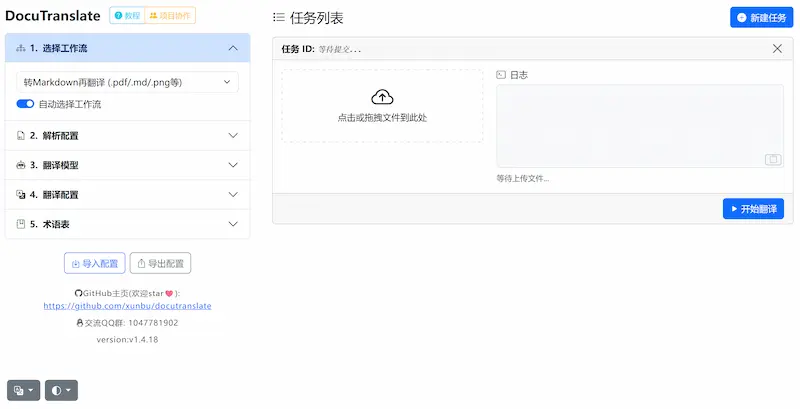
Task: Expand the 4. 翻译配置 section
Action: [127, 195]
